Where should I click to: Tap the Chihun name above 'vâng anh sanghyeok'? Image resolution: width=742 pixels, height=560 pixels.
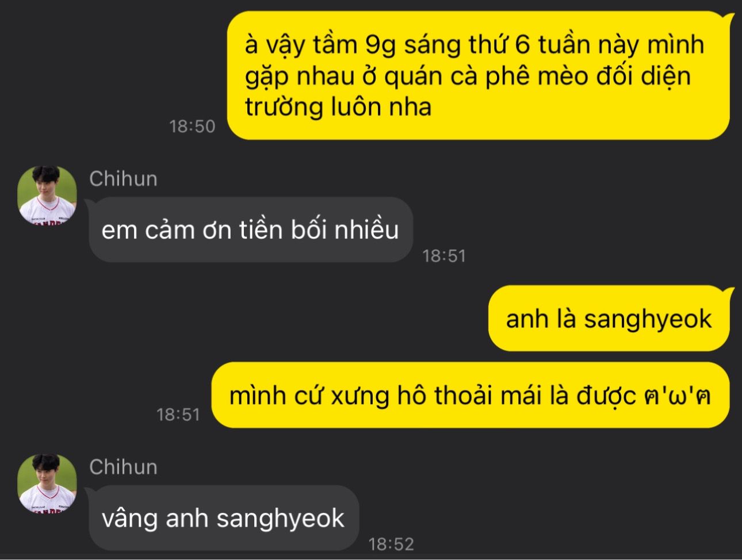[x=123, y=467]
